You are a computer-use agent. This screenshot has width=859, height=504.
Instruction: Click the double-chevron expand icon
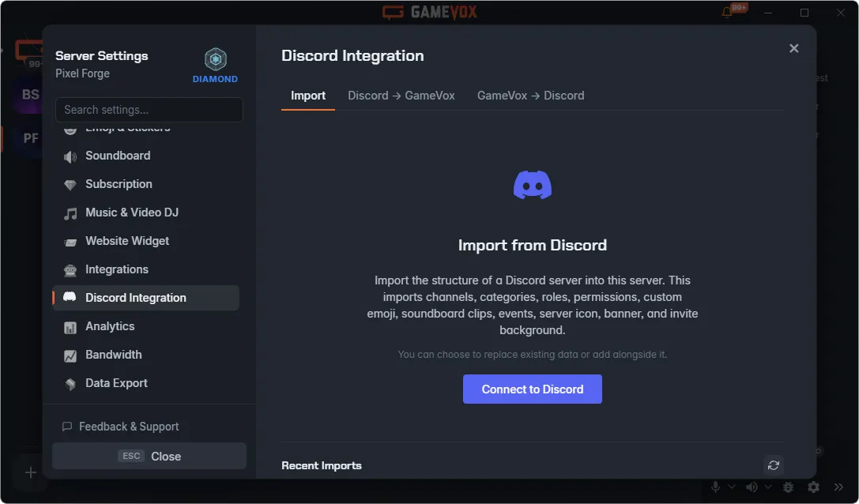tap(838, 487)
